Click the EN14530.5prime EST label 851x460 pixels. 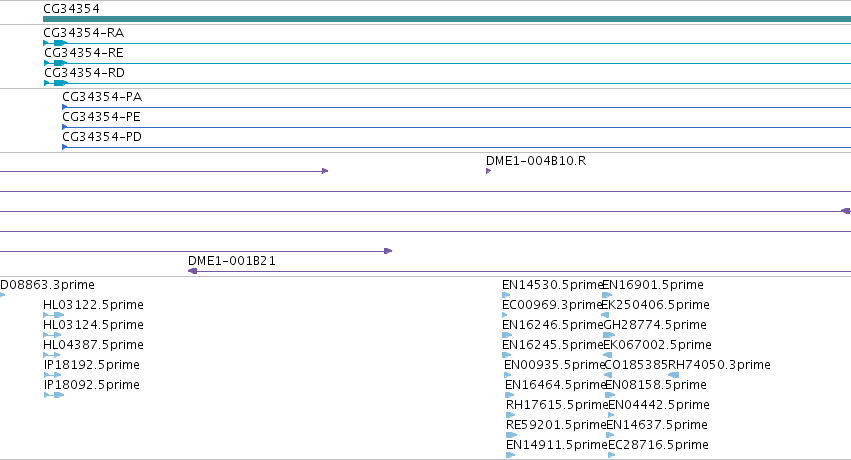click(552, 285)
